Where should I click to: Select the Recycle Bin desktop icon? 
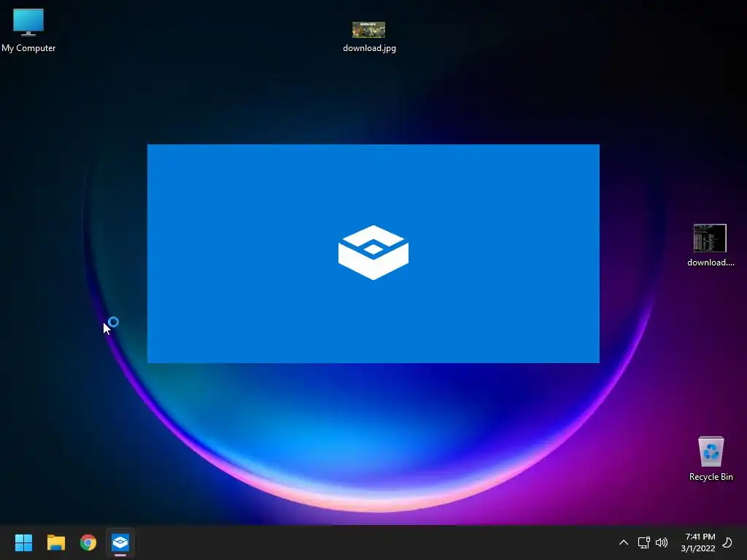(711, 459)
